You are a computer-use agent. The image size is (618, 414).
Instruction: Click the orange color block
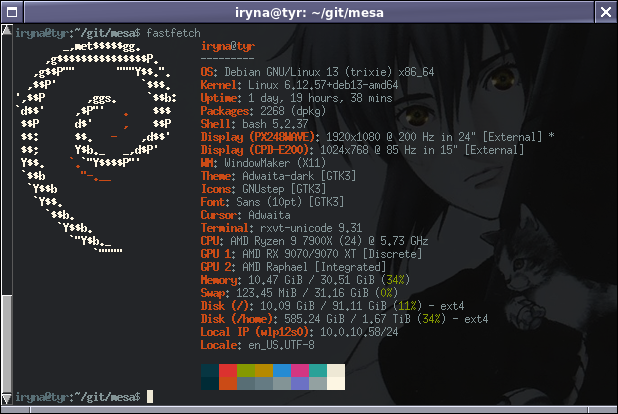[228, 384]
